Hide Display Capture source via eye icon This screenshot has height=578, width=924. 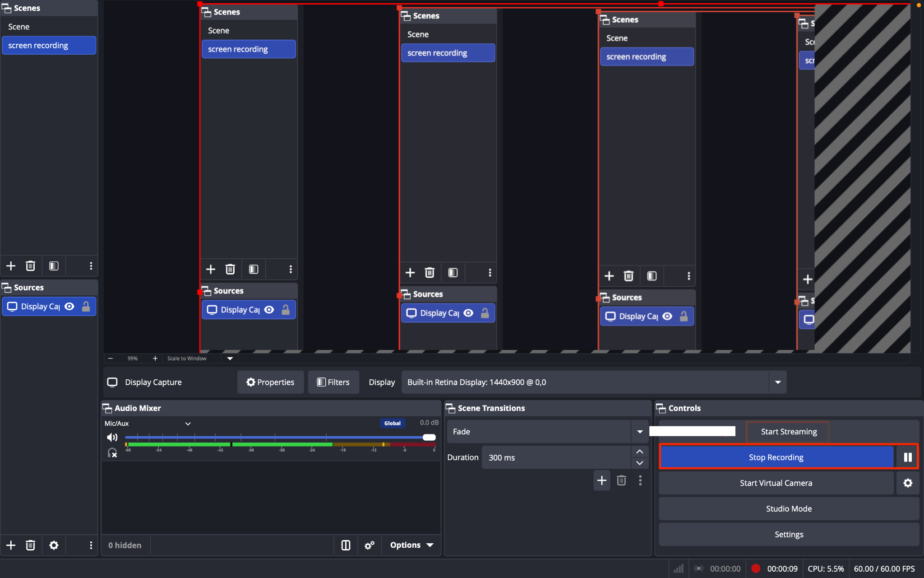coord(69,307)
